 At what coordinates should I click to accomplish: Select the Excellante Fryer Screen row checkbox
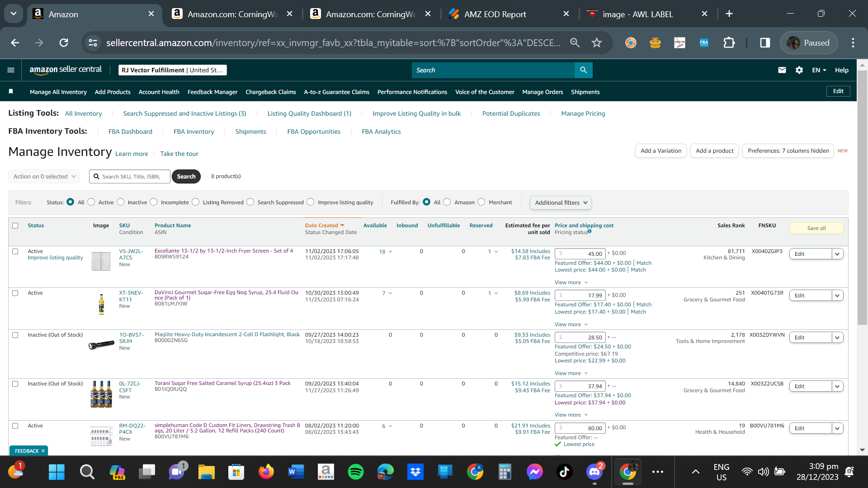click(x=15, y=251)
